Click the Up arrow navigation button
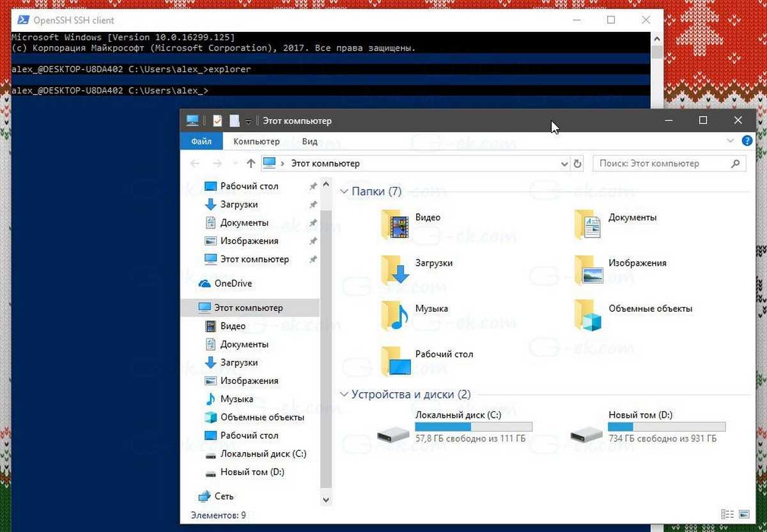Image resolution: width=767 pixels, height=532 pixels. point(251,163)
